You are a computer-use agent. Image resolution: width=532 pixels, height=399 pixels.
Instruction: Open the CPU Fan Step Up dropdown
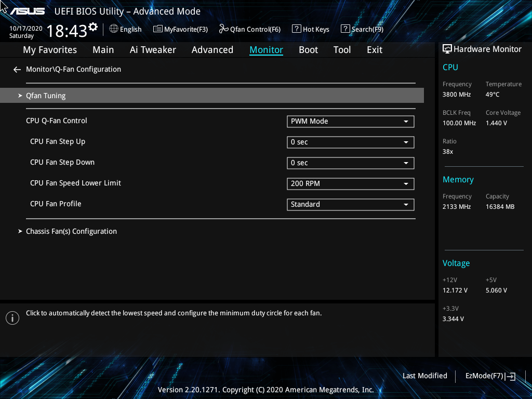[x=351, y=142]
